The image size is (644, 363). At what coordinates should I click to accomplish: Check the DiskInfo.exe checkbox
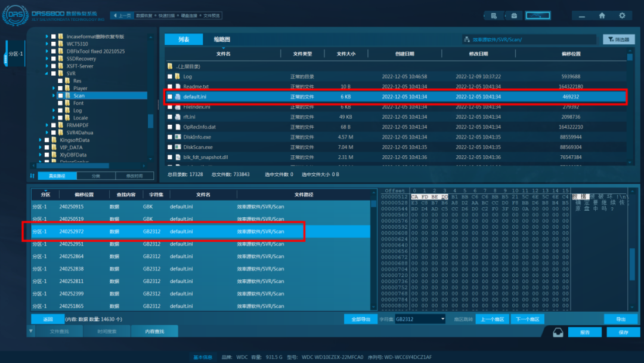(x=169, y=137)
